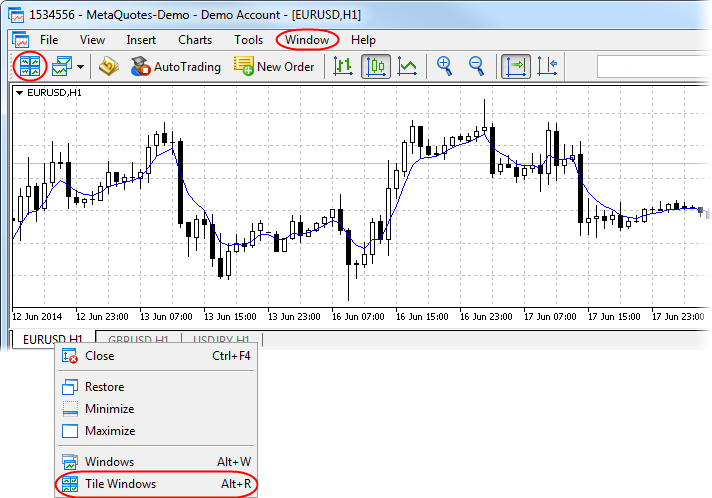
Task: Open the Charts menu
Action: pos(195,40)
